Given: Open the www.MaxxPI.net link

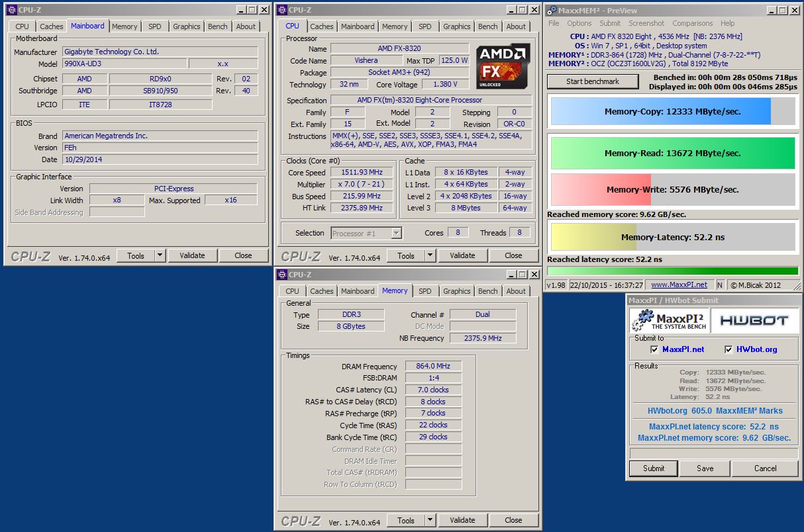Looking at the screenshot, I should click(679, 285).
